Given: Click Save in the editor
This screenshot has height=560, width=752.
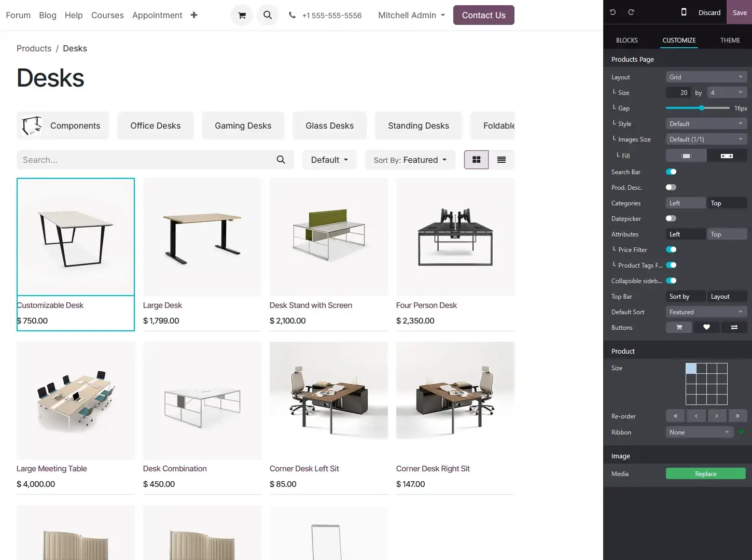Looking at the screenshot, I should [740, 12].
